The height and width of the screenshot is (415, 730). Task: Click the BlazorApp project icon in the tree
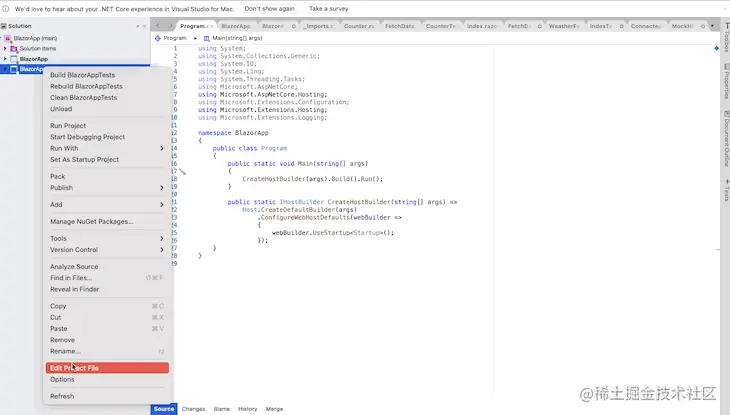(x=14, y=59)
